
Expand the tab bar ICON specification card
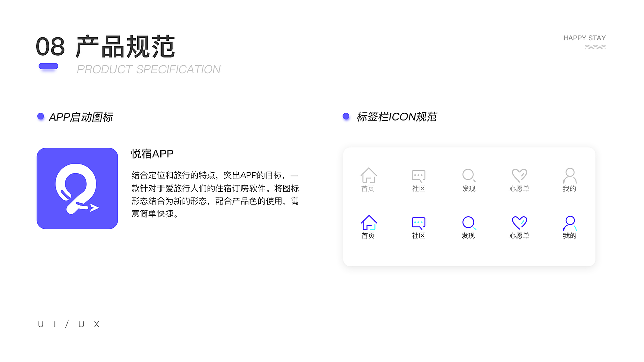point(469,207)
